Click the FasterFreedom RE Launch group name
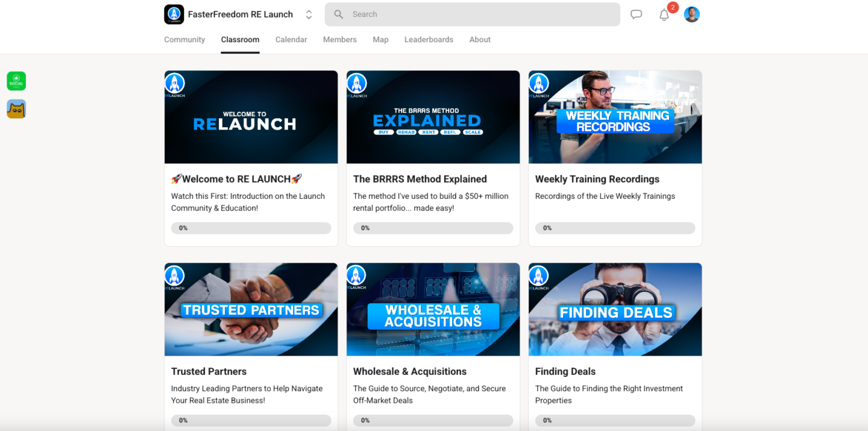The height and width of the screenshot is (431, 868). pyautogui.click(x=241, y=14)
